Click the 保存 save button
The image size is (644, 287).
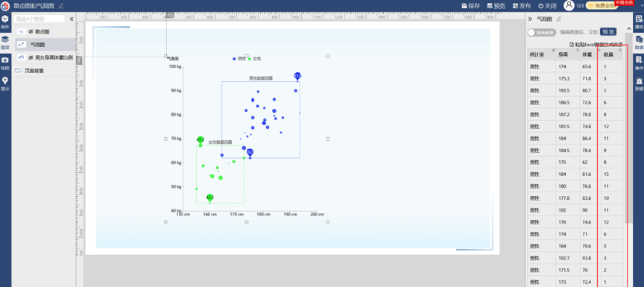pos(471,6)
